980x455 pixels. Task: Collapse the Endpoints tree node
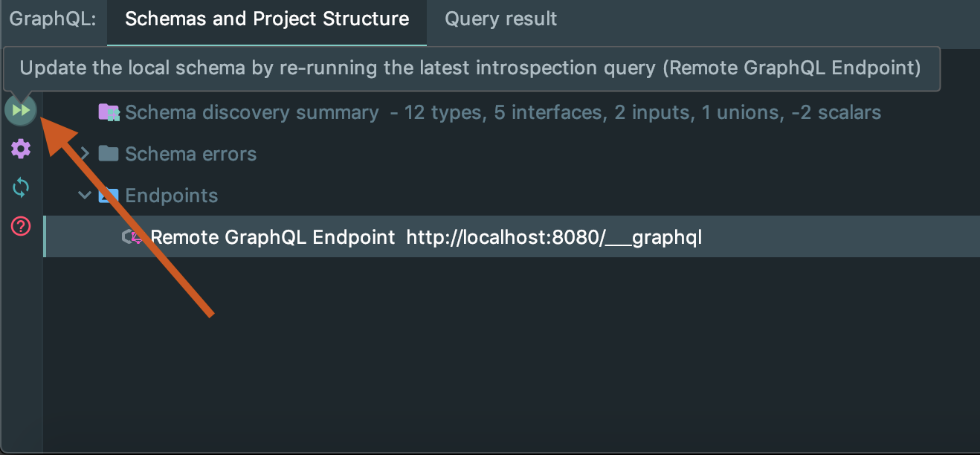(x=85, y=196)
